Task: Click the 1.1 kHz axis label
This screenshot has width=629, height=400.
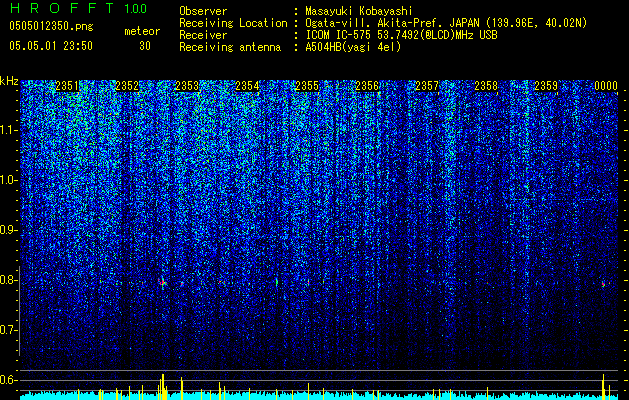Action: 8,130
